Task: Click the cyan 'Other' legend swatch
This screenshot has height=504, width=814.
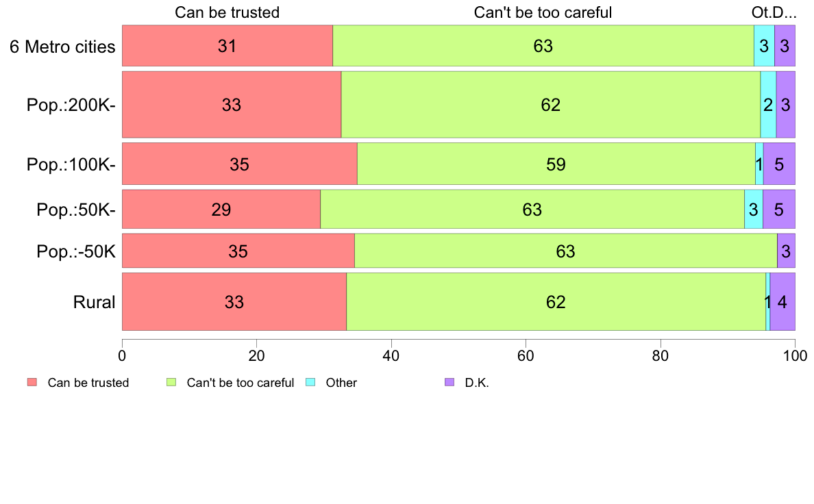Action: coord(310,383)
